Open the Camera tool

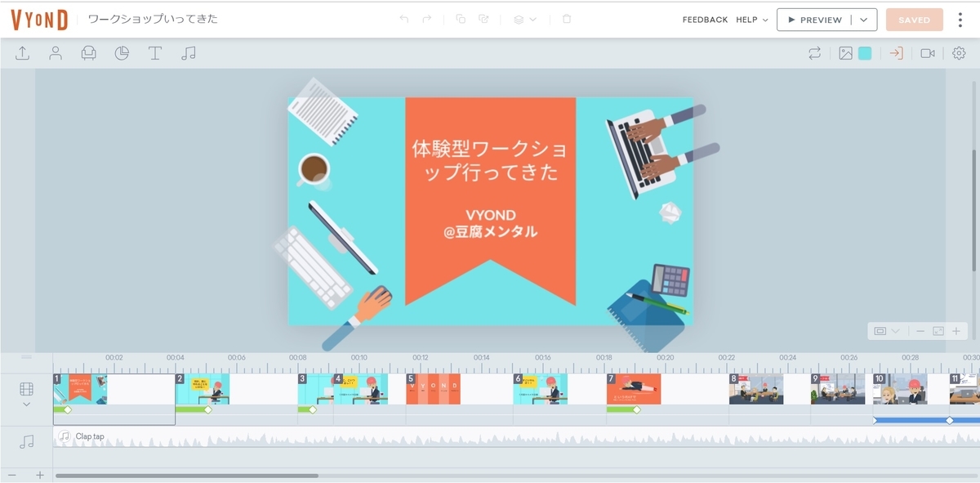pos(928,53)
